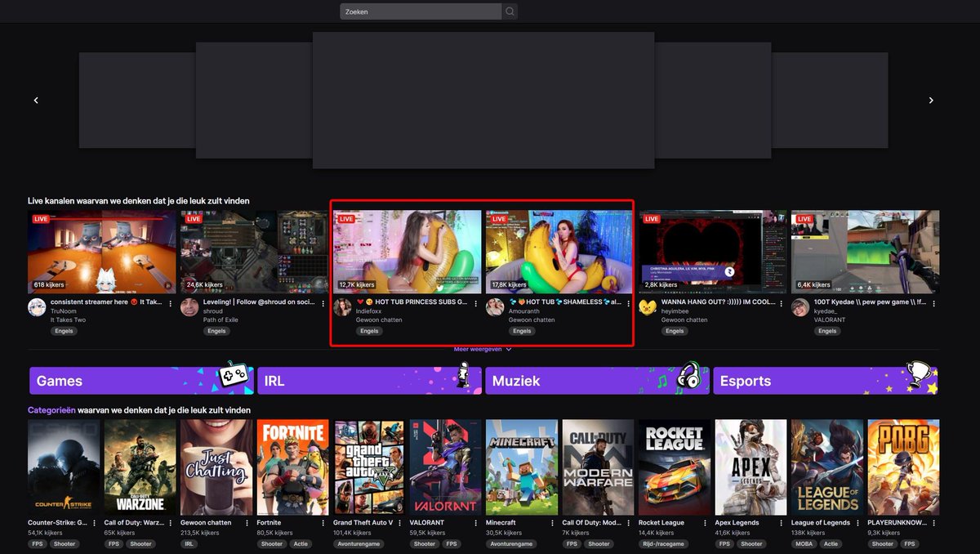Image resolution: width=980 pixels, height=554 pixels.
Task: Open options menu for heyimbee stream
Action: (x=782, y=303)
